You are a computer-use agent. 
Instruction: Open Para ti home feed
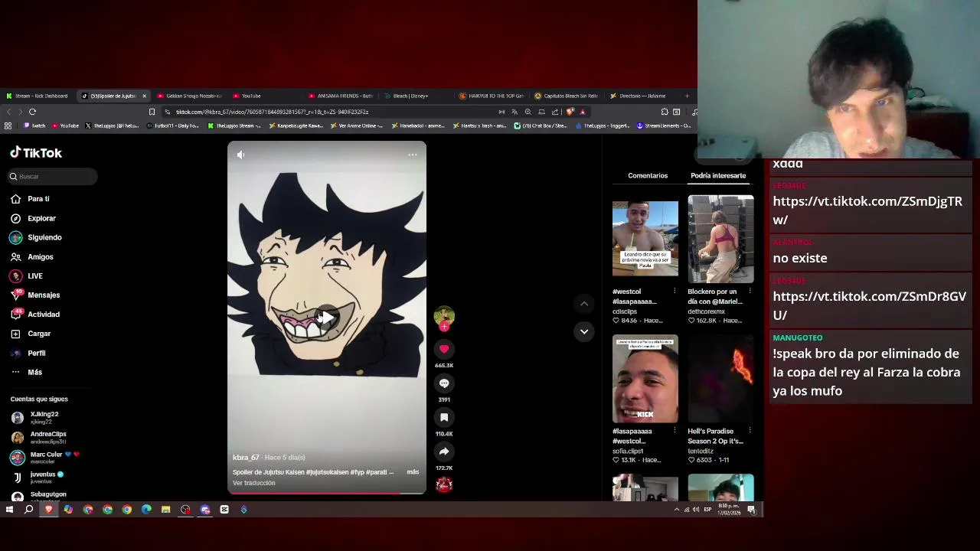[31, 199]
